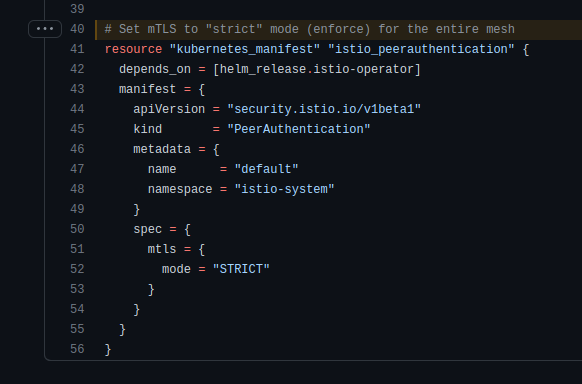Select line number 45
This screenshot has width=582, height=384.
pos(77,129)
